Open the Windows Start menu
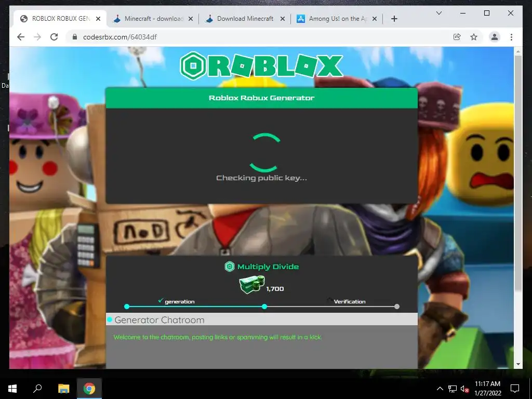 (12, 389)
